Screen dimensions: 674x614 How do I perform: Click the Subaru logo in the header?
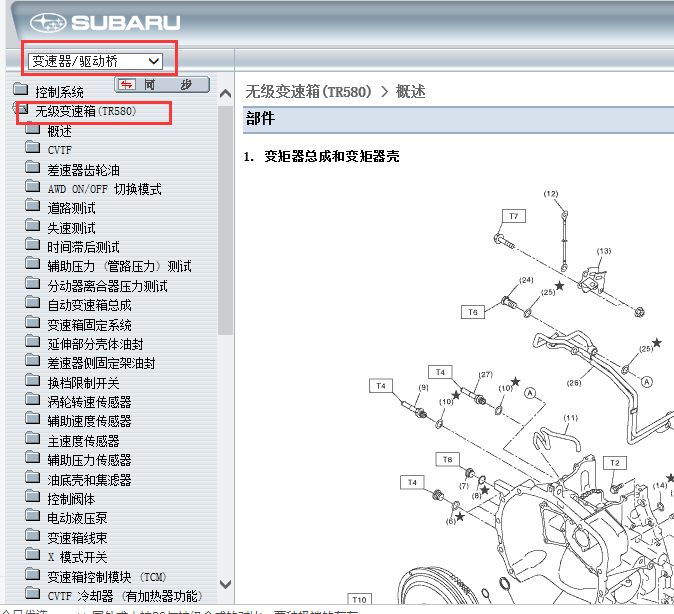coord(105,22)
